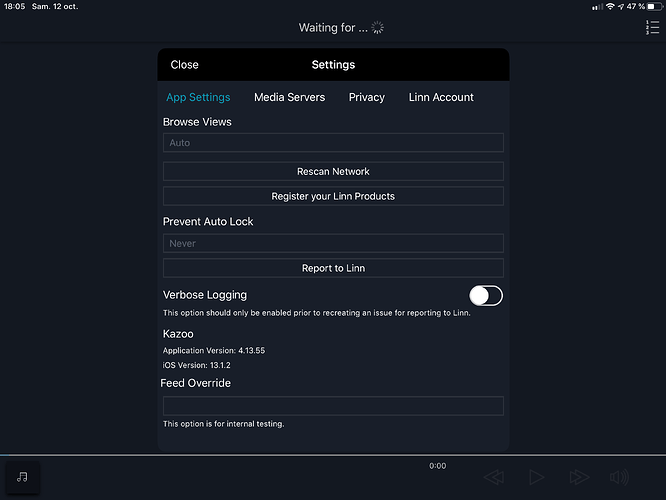666x500 pixels.
Task: Skip to next track
Action: [579, 477]
